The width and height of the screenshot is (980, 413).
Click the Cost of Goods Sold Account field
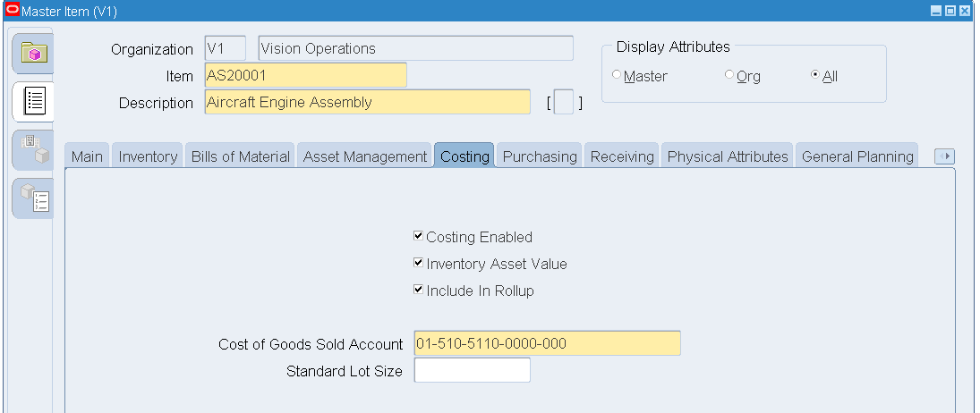pos(547,344)
